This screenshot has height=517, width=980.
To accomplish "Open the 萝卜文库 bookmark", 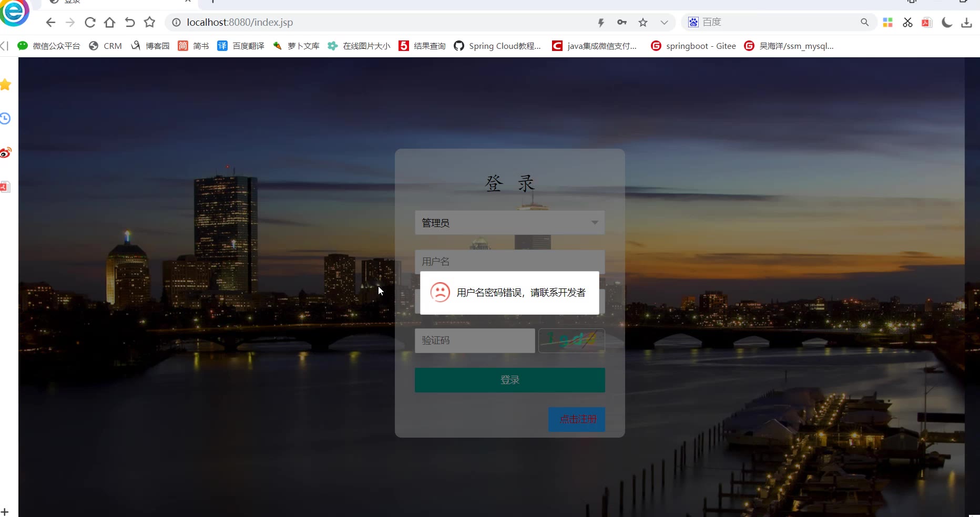I will [x=296, y=46].
